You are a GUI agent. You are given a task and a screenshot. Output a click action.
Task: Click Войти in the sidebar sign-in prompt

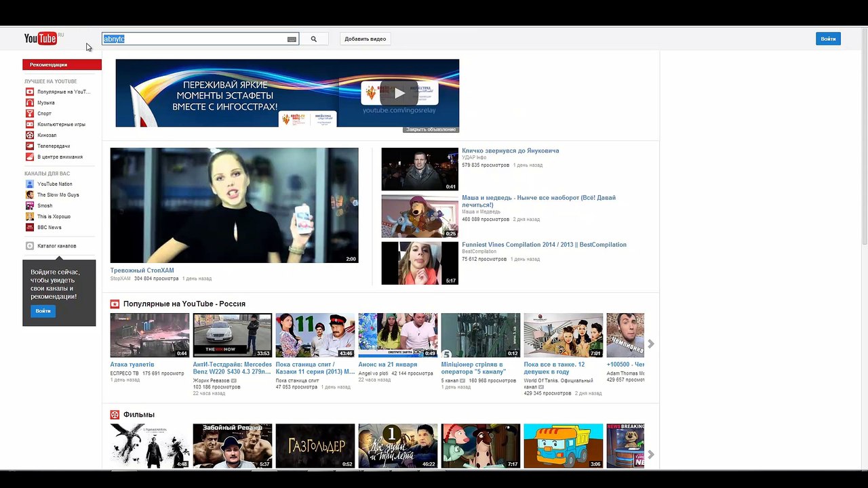coord(43,311)
